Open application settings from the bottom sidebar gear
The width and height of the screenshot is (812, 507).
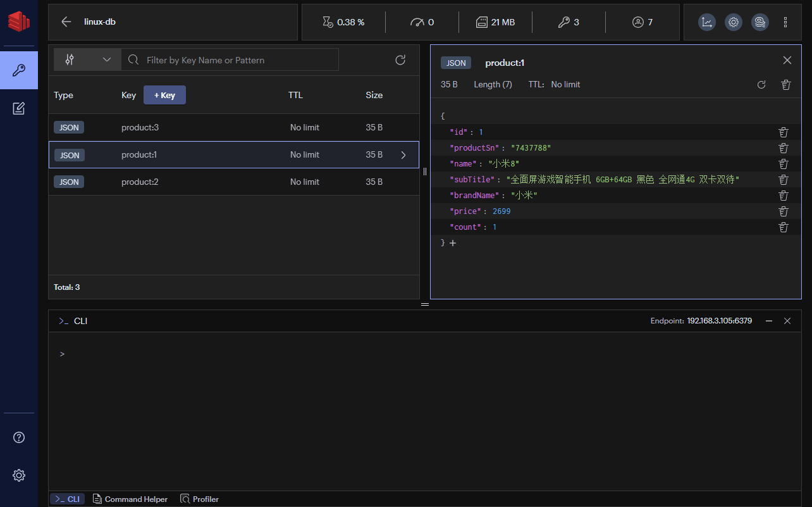(x=19, y=475)
